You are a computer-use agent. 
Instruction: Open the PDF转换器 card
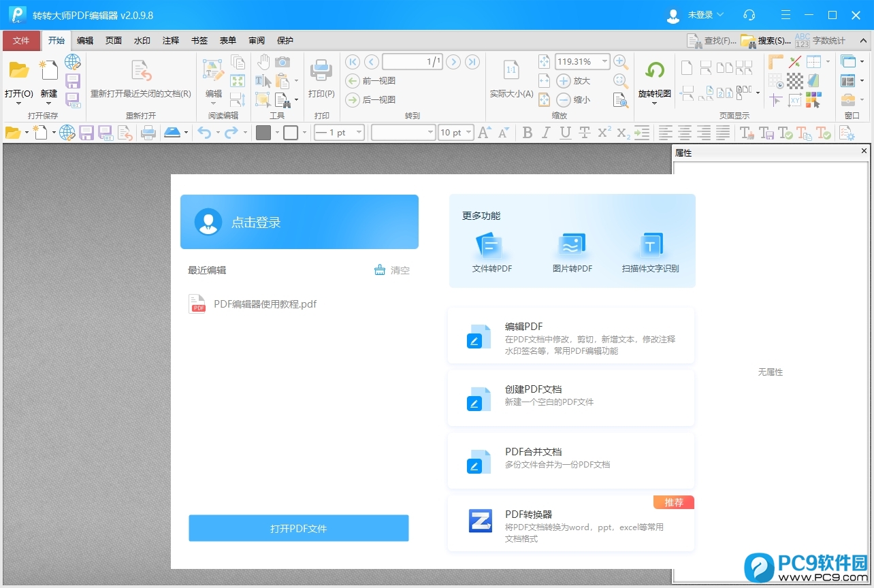pyautogui.click(x=571, y=523)
